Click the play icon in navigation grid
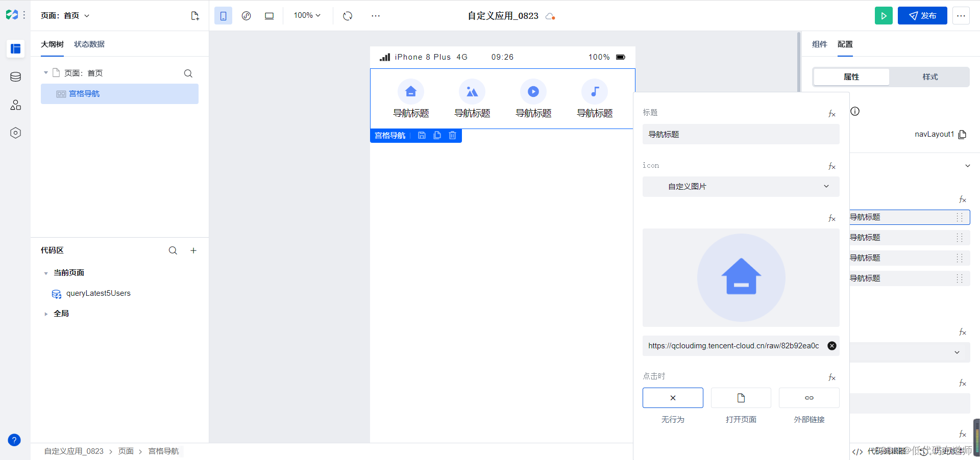 (x=533, y=92)
